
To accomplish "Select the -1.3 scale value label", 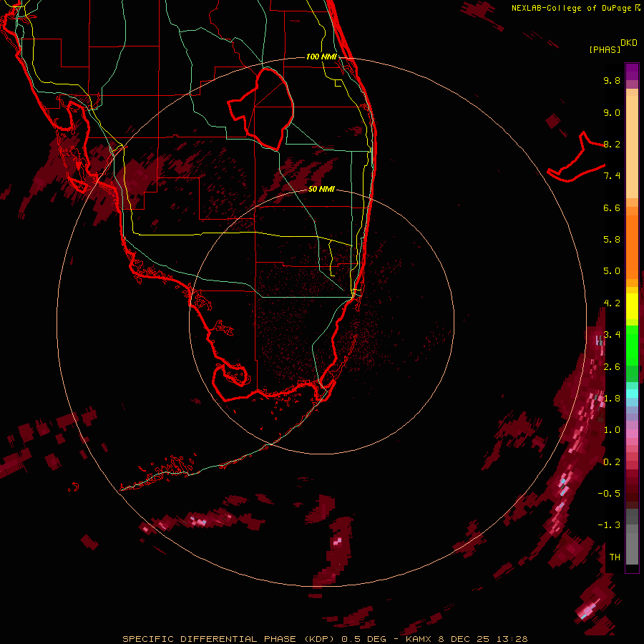I will tap(609, 525).
